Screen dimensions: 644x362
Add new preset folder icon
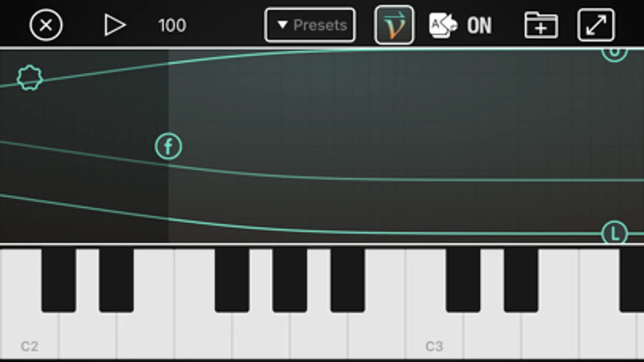point(541,25)
